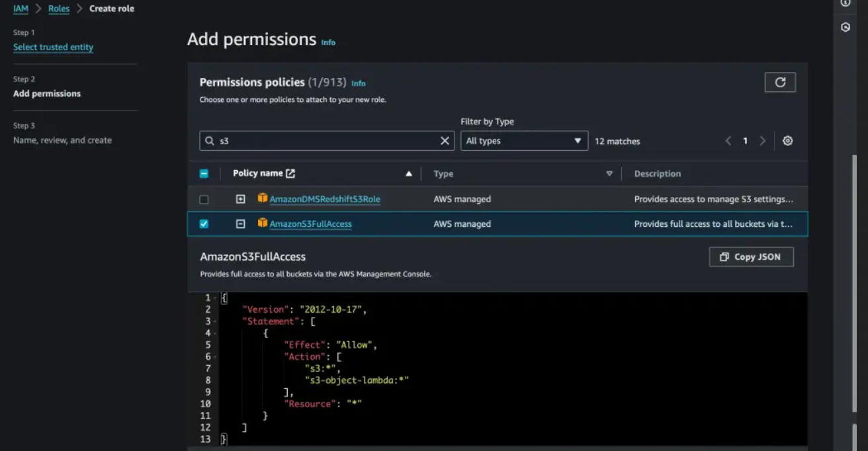Copy the policy JSON
The height and width of the screenshot is (451, 868).
point(751,257)
